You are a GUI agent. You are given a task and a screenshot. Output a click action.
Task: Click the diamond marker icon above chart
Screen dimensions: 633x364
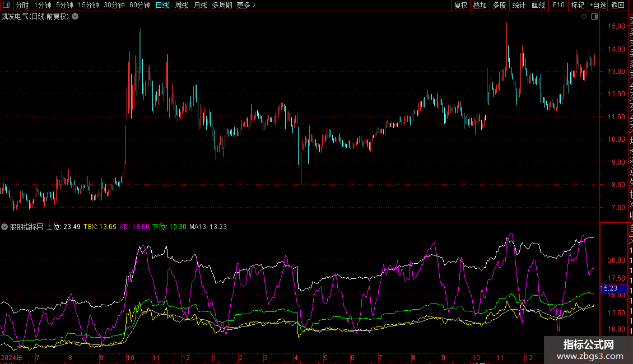pos(584,17)
